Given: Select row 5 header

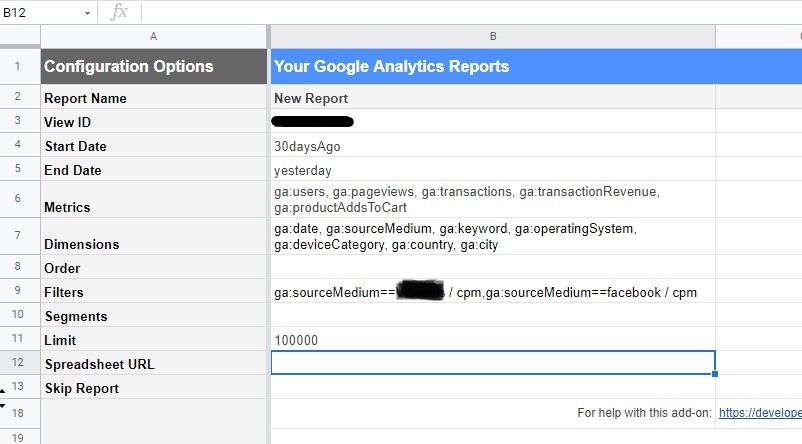Looking at the screenshot, I should pyautogui.click(x=20, y=169).
